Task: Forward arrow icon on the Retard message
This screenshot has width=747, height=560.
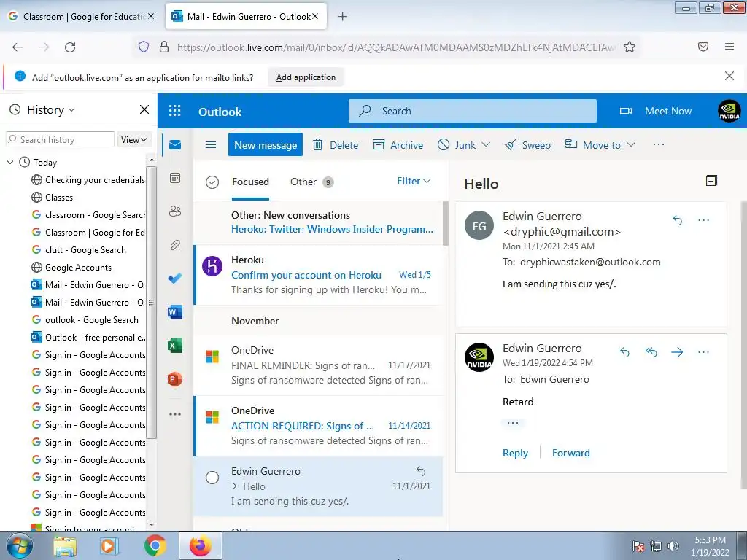Action: 677,352
